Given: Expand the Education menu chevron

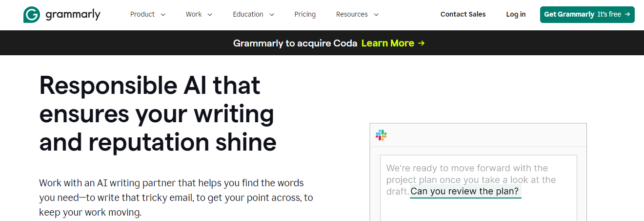Looking at the screenshot, I should pos(271,15).
